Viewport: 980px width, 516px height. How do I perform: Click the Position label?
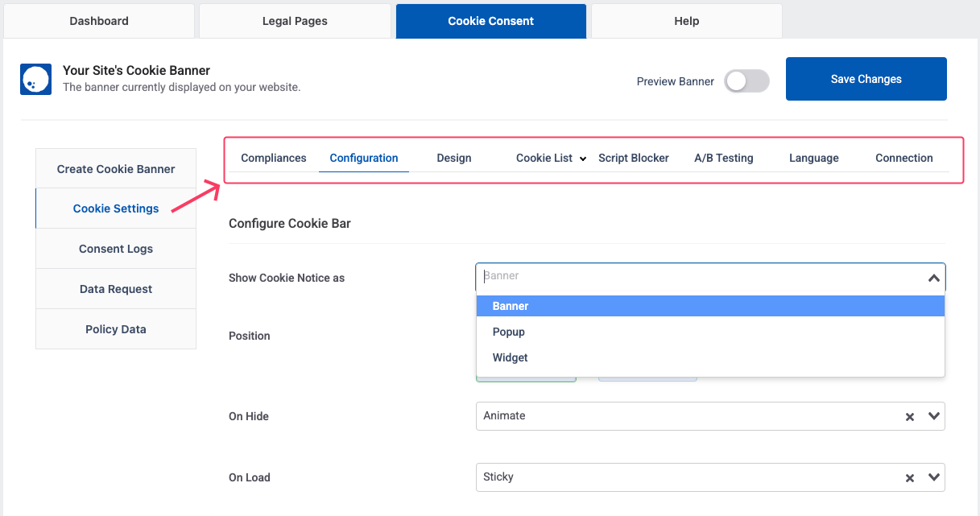pyautogui.click(x=250, y=336)
